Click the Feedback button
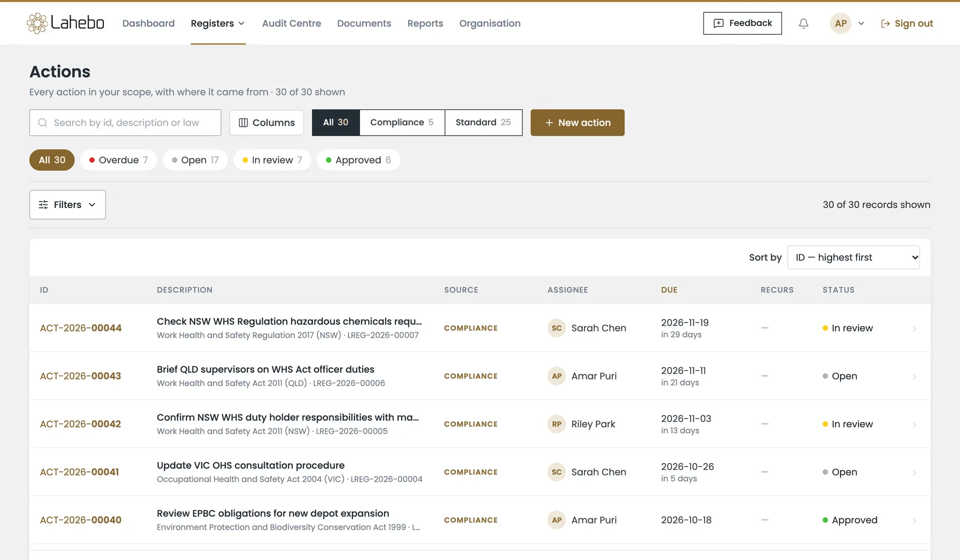Viewport: 960px width, 560px height. [x=742, y=23]
